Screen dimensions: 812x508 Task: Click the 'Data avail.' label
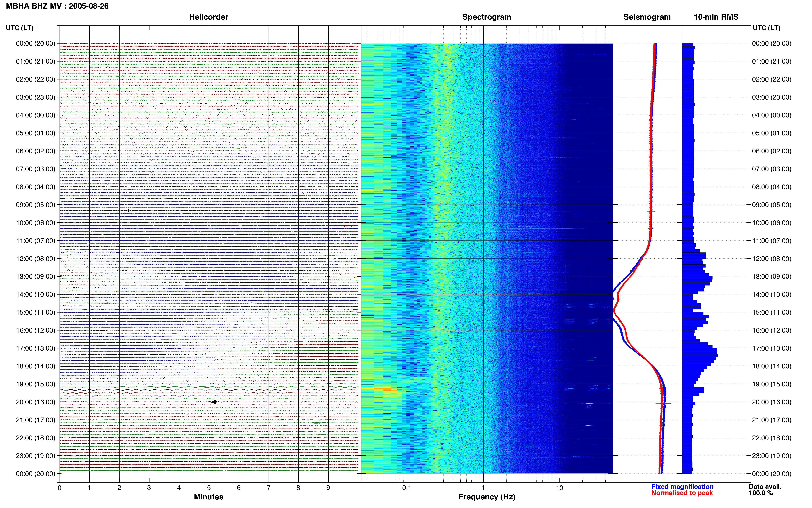pos(765,487)
